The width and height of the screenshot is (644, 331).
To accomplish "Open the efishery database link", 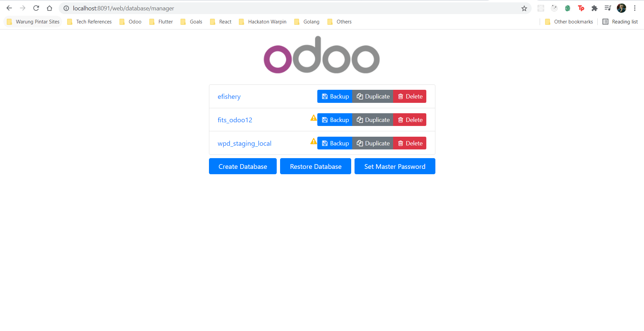I will pos(229,96).
